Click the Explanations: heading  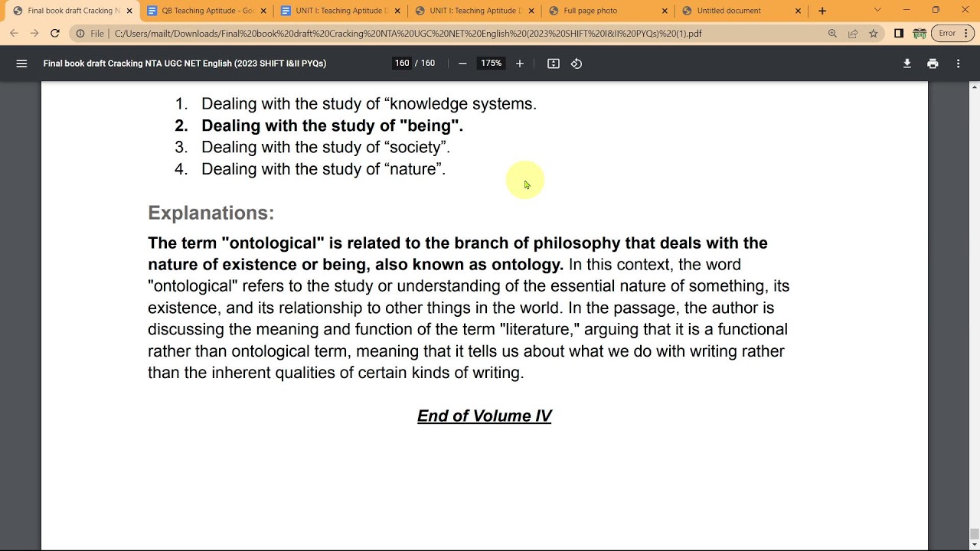pyautogui.click(x=211, y=213)
